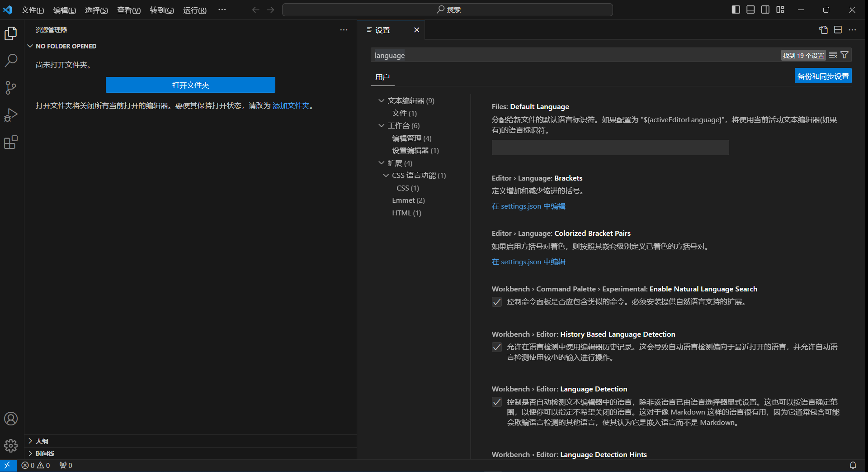This screenshot has width=868, height=472.
Task: Open the Accounts menu icon
Action: click(11, 419)
